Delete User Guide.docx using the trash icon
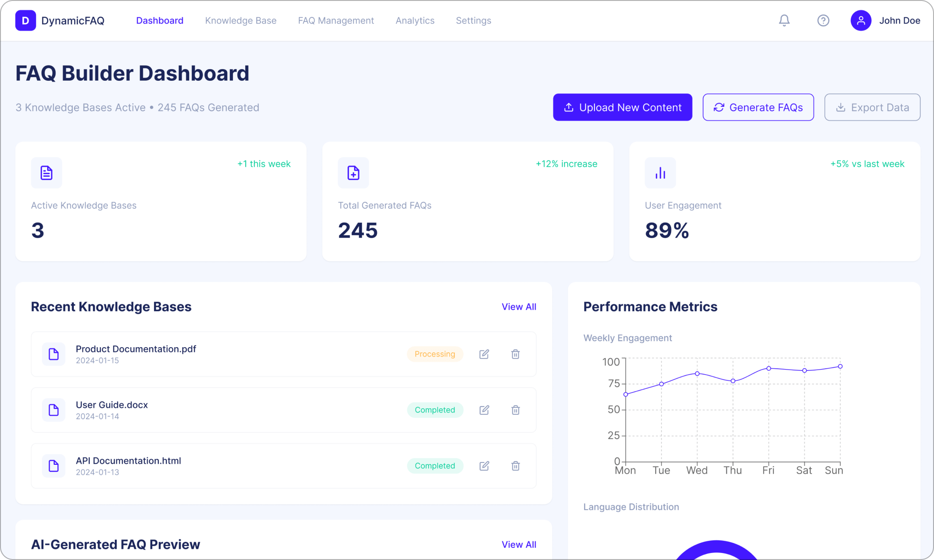Screen dimensions: 934x560 (x=516, y=410)
